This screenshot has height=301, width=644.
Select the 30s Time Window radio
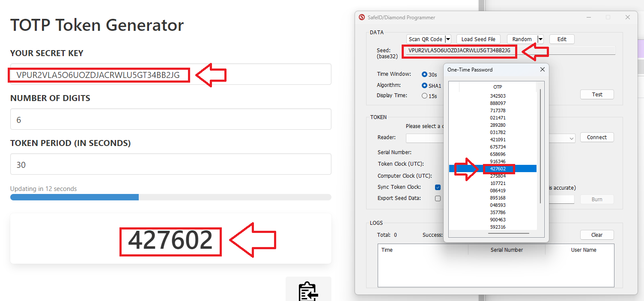tap(425, 75)
